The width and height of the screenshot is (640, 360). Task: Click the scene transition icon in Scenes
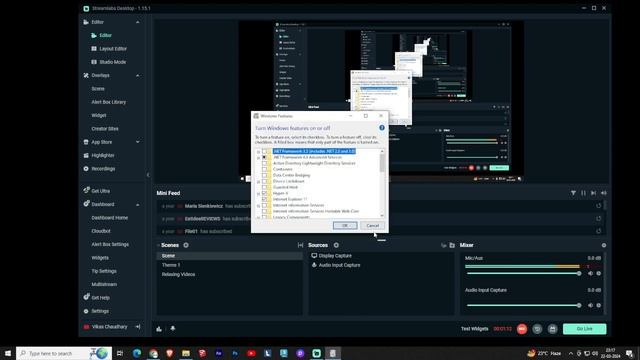point(300,245)
